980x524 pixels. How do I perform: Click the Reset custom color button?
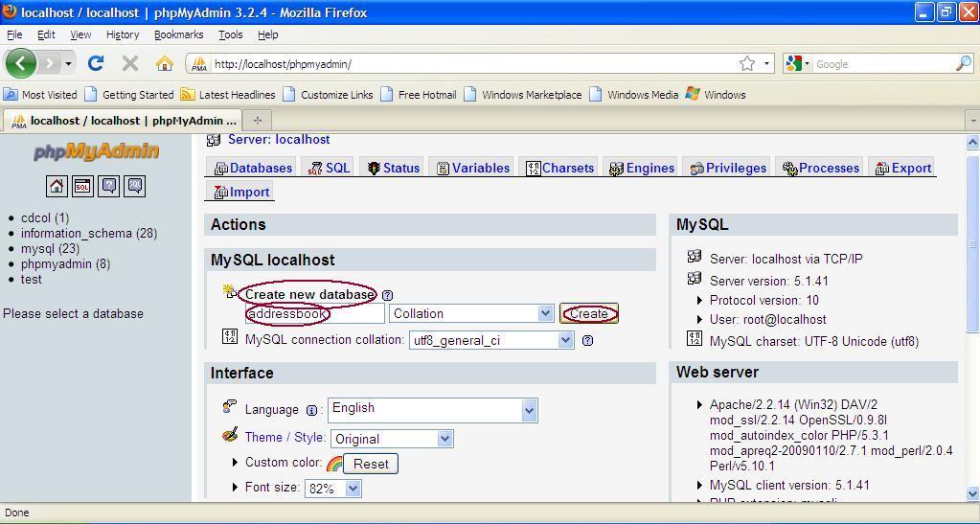coord(371,464)
